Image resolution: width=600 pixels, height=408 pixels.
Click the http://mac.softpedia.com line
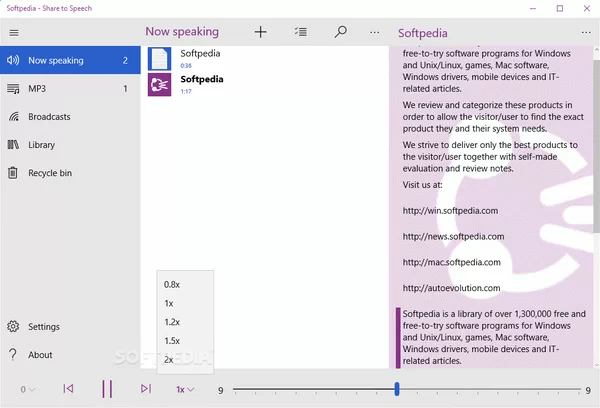452,262
